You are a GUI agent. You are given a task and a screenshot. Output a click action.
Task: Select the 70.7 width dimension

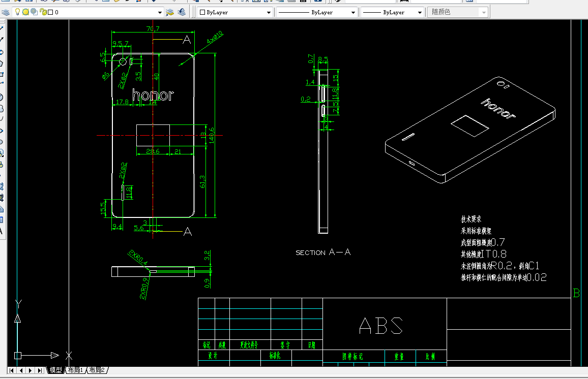click(153, 29)
